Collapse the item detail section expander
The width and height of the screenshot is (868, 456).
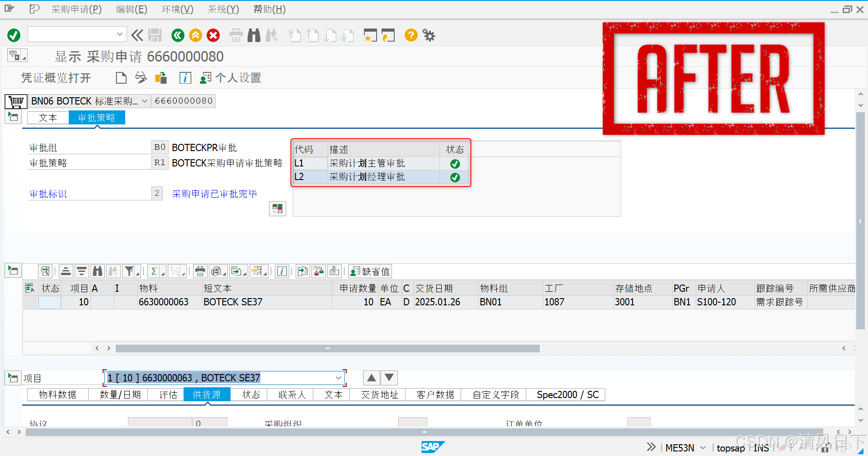(13, 378)
